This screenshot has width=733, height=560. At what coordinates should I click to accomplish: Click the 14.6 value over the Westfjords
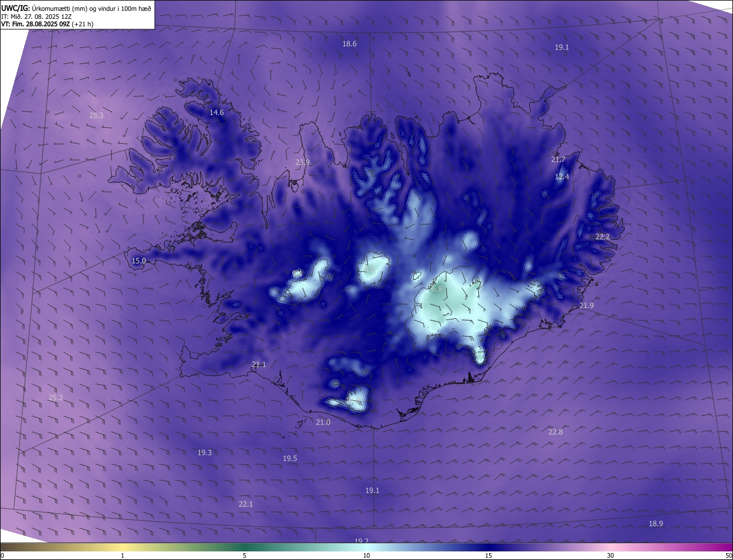click(x=216, y=112)
